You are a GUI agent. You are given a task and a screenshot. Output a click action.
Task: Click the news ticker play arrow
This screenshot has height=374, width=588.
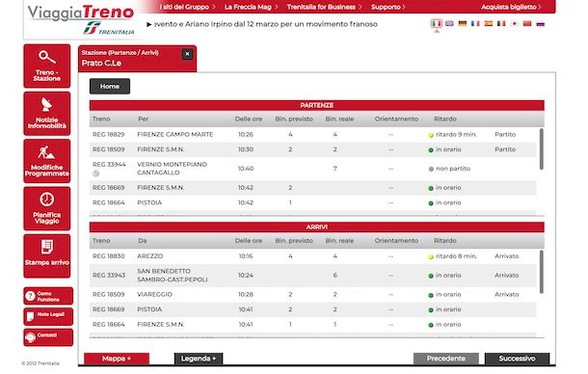(x=148, y=24)
